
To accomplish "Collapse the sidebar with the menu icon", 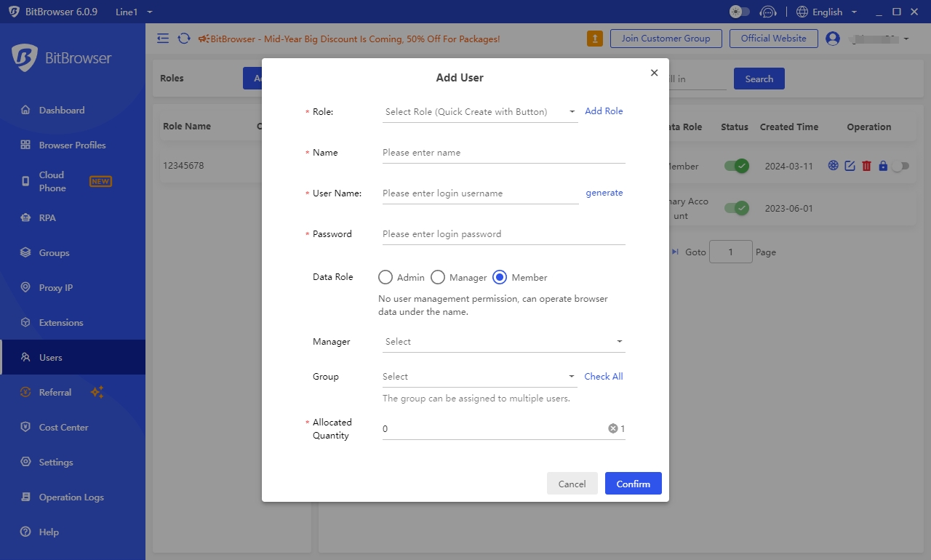I will 163,39.
